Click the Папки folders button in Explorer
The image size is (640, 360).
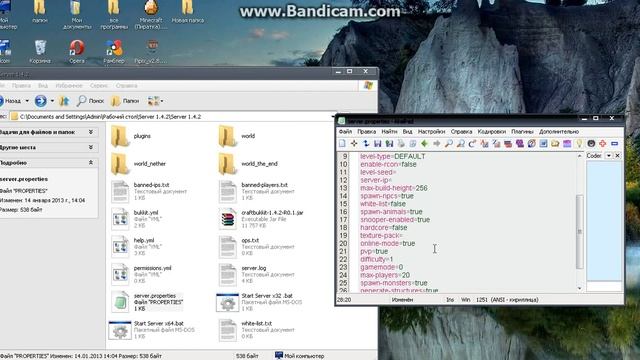coord(125,101)
